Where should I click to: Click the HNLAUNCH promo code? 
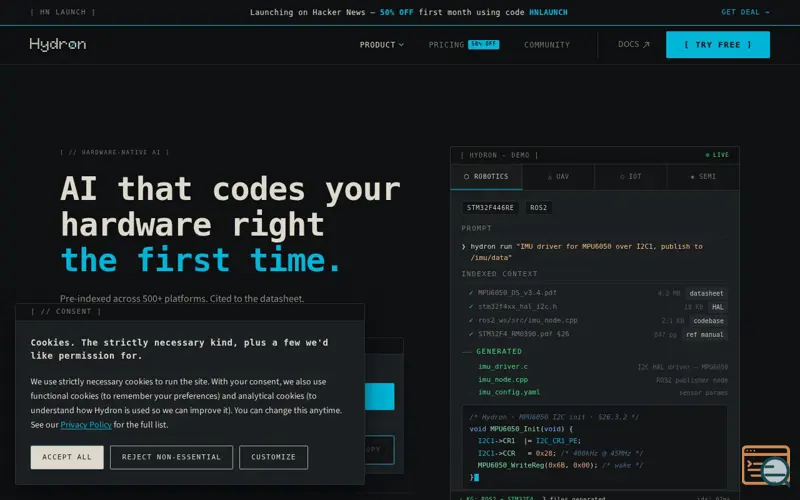548,12
